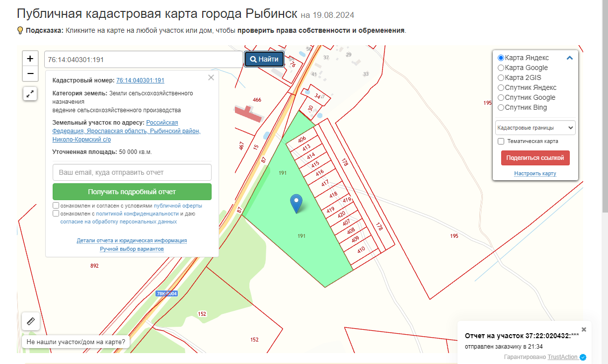Open cadastral number 76:14:040301:191 link

point(140,80)
